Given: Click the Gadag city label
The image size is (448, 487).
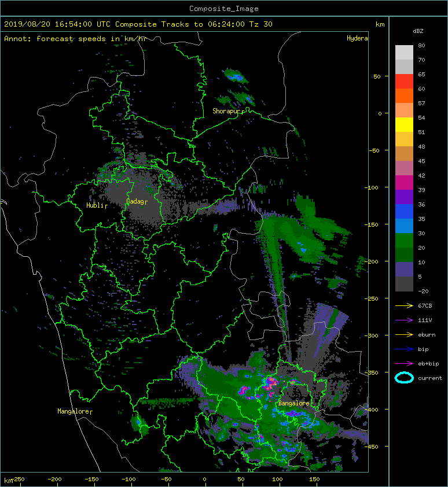Looking at the screenshot, I should click(x=137, y=202).
